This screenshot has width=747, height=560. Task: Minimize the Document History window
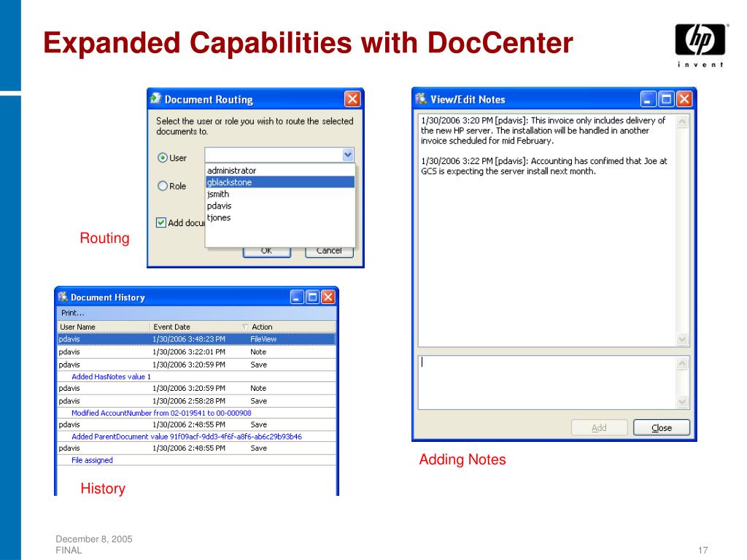(297, 297)
